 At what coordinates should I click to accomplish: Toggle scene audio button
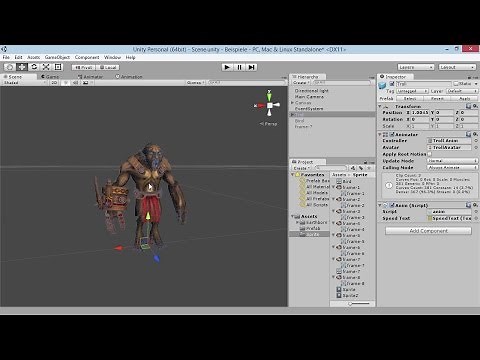[75, 82]
